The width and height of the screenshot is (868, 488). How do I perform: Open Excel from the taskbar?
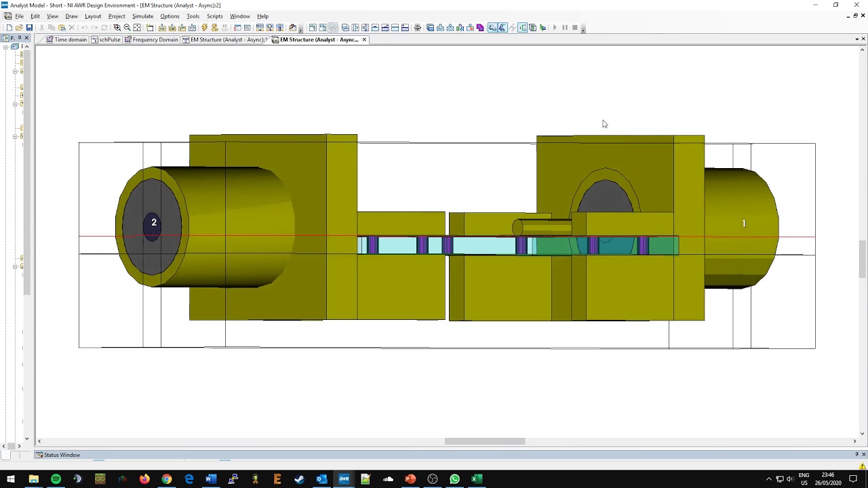click(x=477, y=479)
